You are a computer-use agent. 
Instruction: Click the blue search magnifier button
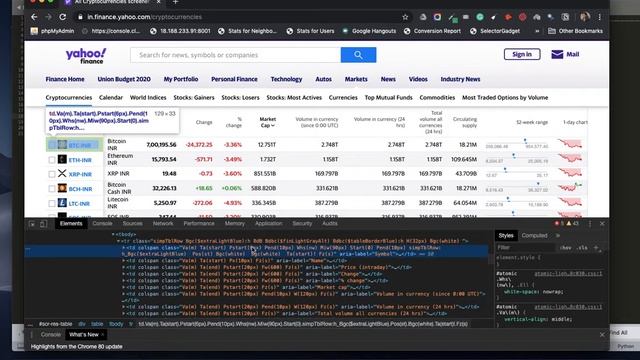pos(358,55)
